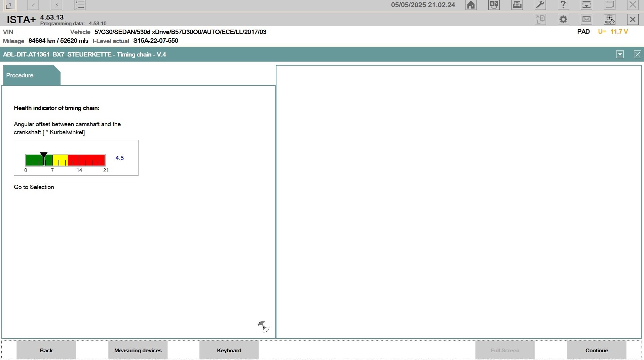Image resolution: width=644 pixels, height=360 pixels.
Task: Open the operations list icon
Action: coord(80,5)
